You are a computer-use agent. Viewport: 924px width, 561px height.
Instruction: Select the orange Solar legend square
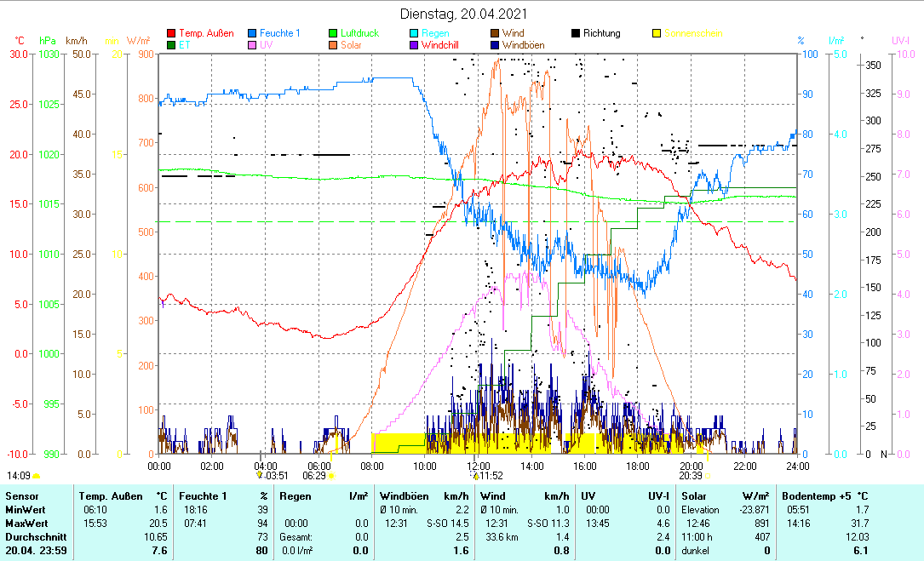pyautogui.click(x=333, y=45)
